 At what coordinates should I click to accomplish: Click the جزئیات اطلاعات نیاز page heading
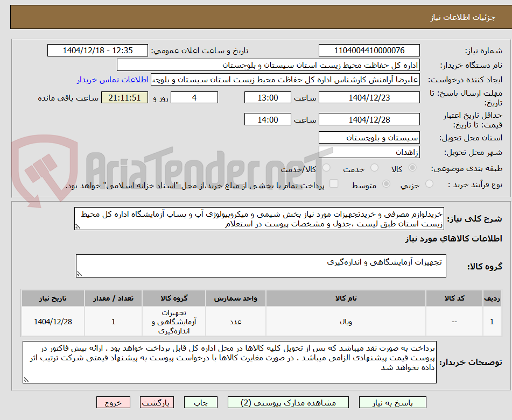click(462, 17)
